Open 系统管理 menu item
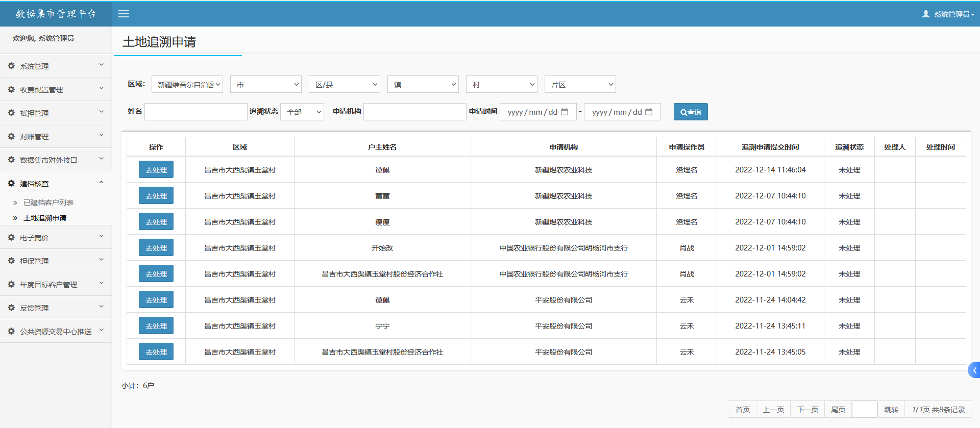This screenshot has width=980, height=428. coord(56,66)
